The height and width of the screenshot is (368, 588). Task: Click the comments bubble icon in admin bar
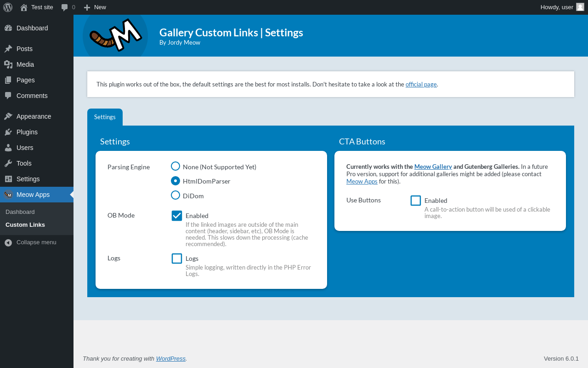(65, 7)
